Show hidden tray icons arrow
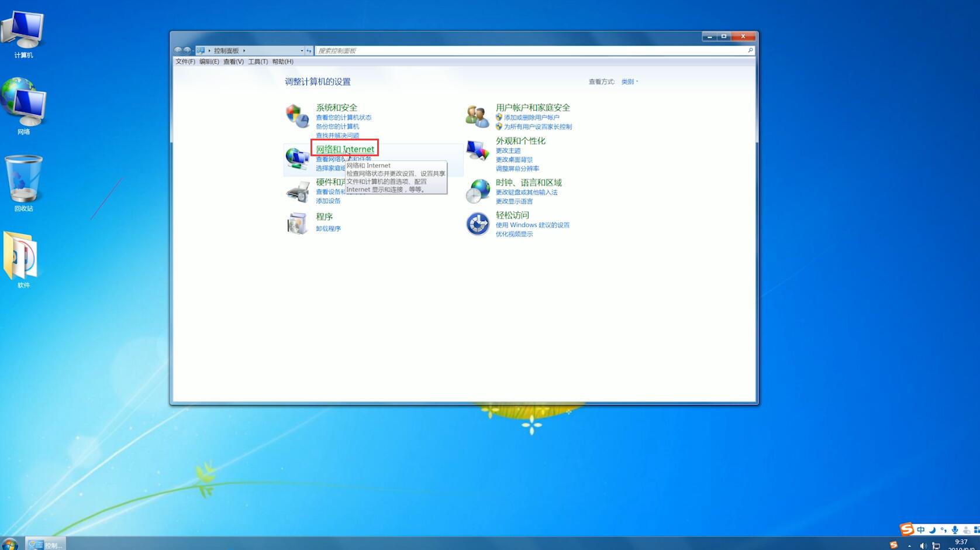 (909, 546)
